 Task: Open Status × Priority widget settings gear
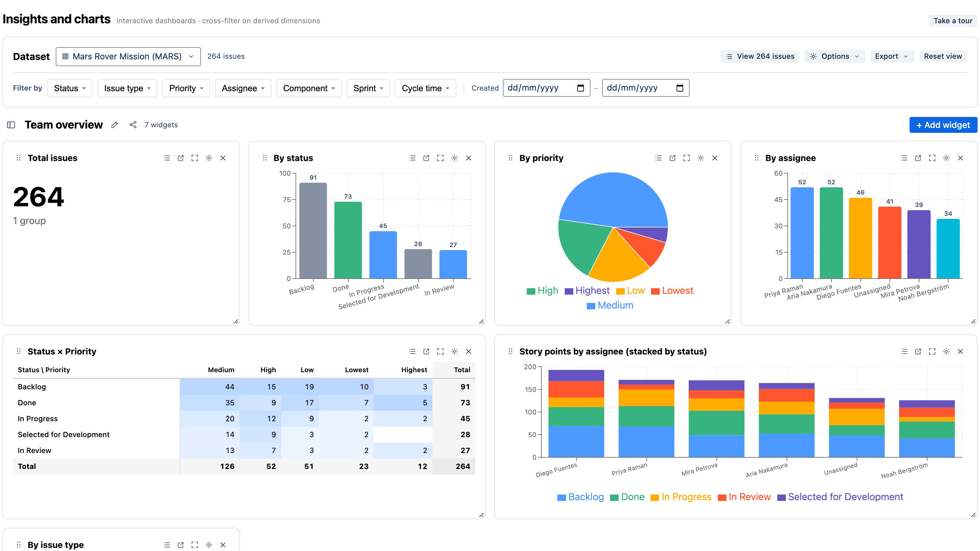click(454, 351)
